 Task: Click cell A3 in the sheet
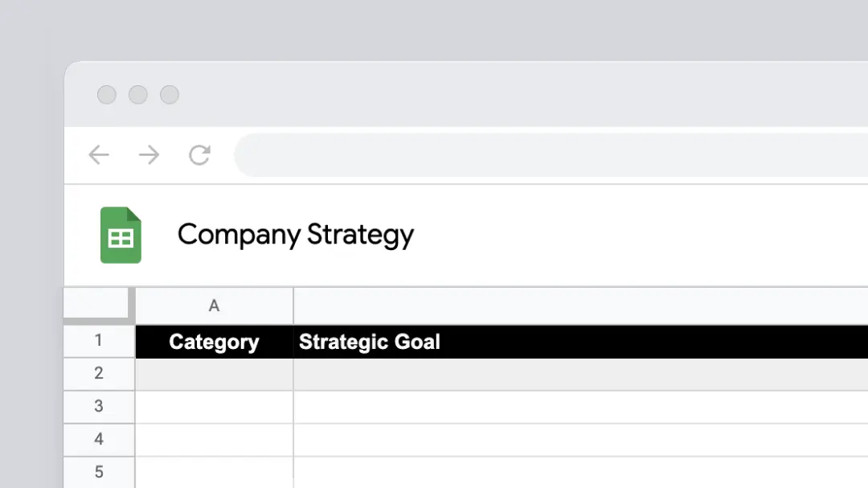point(215,407)
